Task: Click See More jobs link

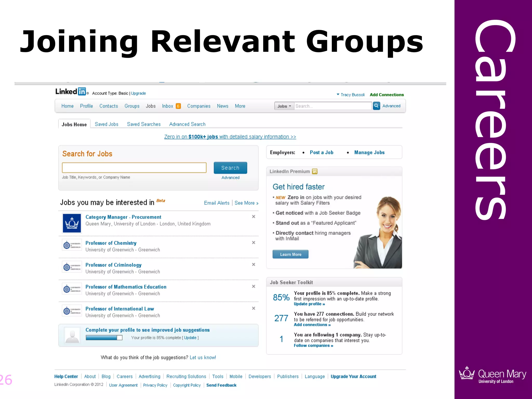Action: (247, 203)
